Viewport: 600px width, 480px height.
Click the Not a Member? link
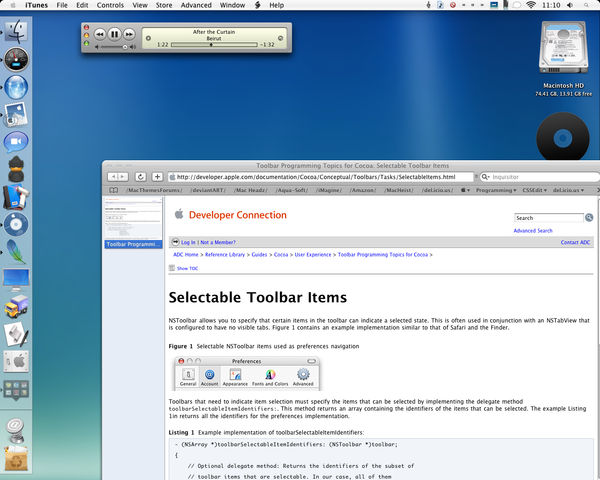point(218,242)
